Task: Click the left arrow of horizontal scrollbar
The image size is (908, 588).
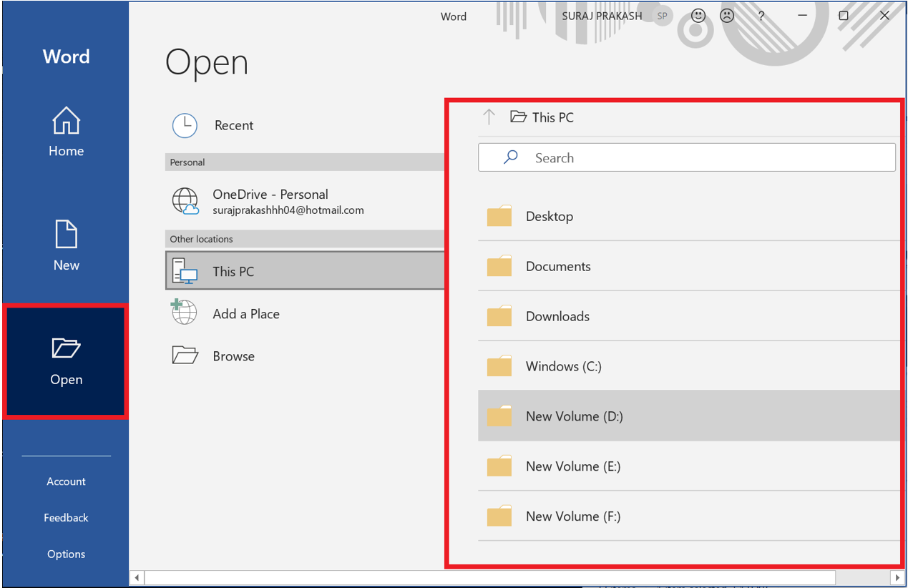Action: tap(137, 577)
